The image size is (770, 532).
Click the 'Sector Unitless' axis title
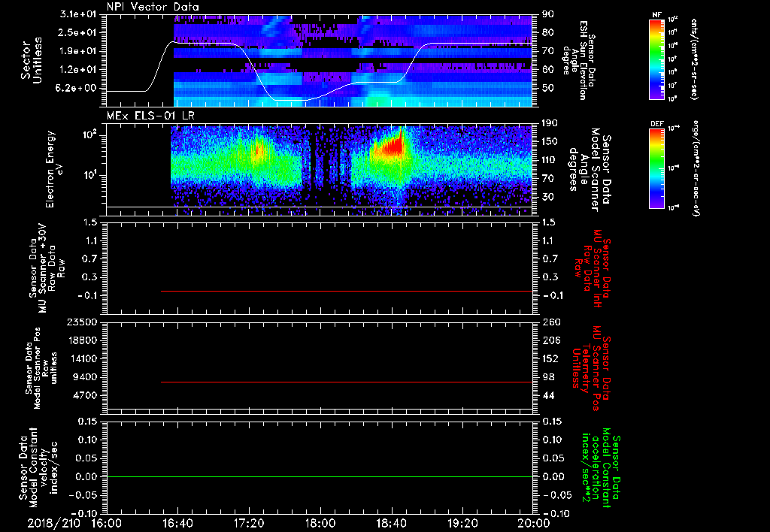tap(32, 60)
